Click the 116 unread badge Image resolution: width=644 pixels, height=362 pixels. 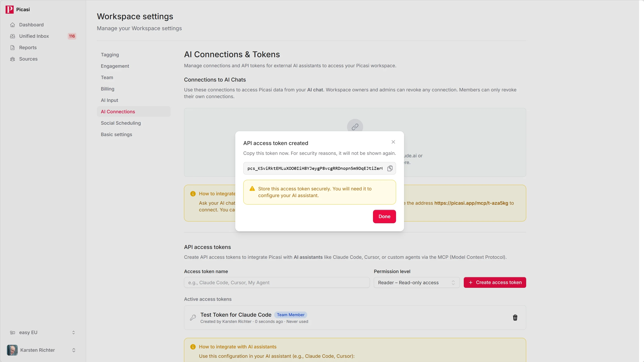click(x=72, y=36)
